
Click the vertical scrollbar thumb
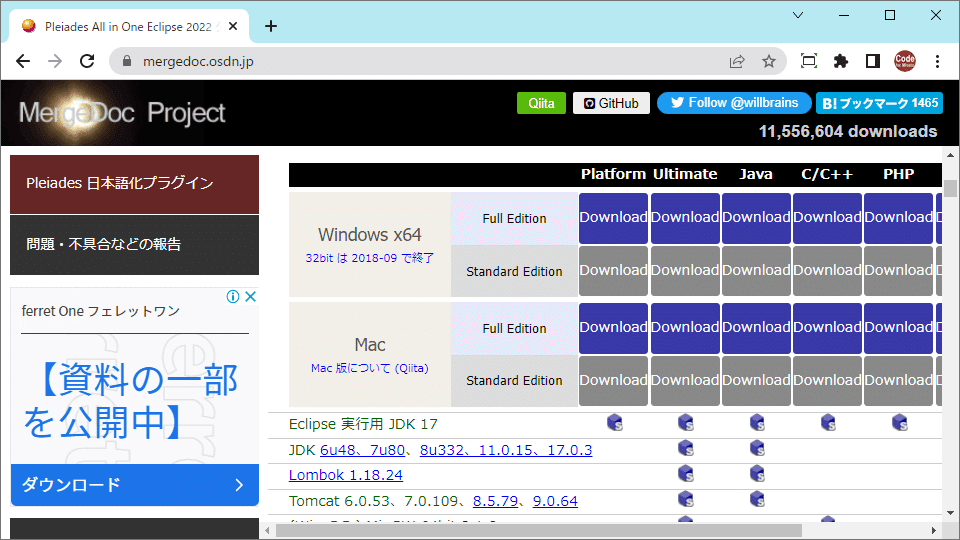click(x=950, y=188)
